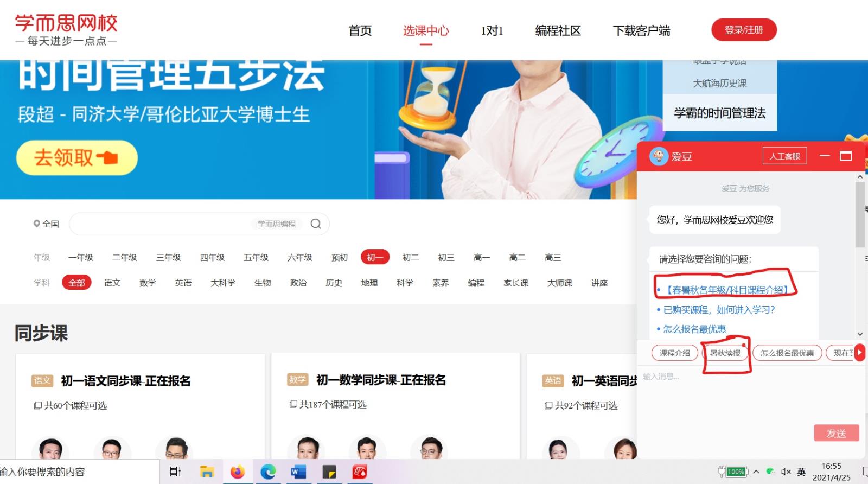
Task: Show hidden tray icons chevron
Action: pos(756,472)
